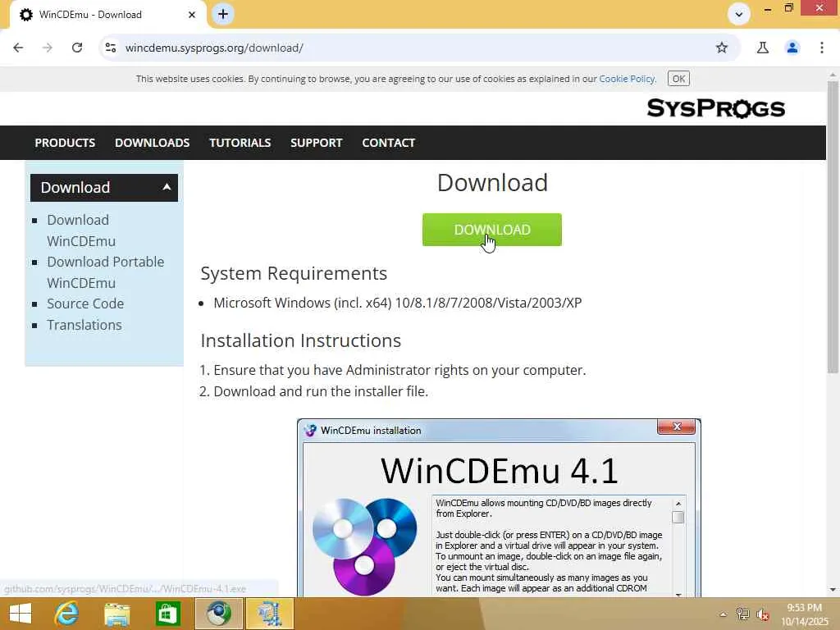Image resolution: width=840 pixels, height=630 pixels.
Task: Open the Chrome profile avatar
Action: (792, 48)
